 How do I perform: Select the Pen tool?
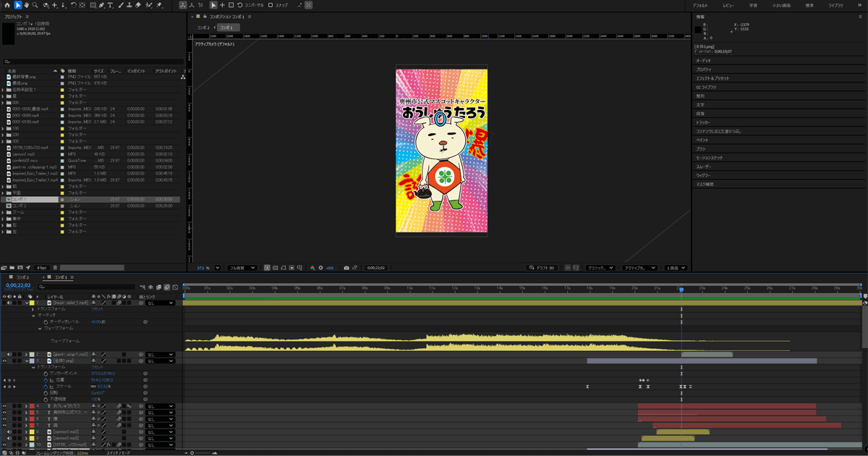point(102,5)
